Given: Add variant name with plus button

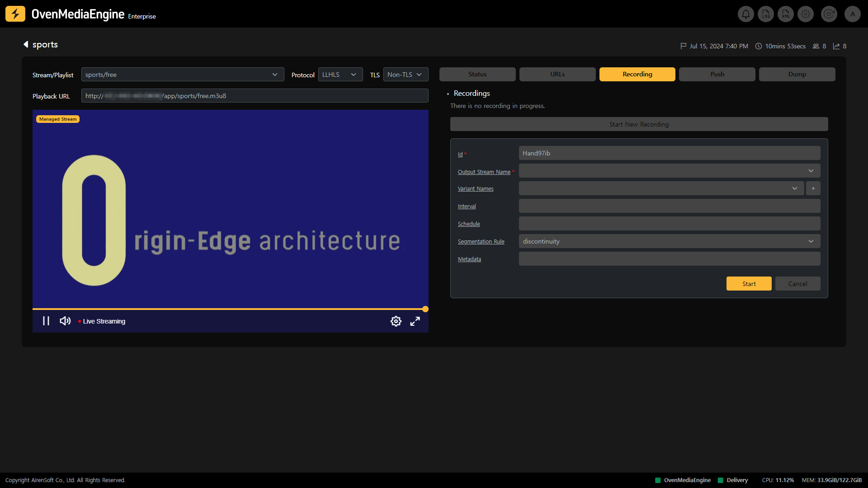Looking at the screenshot, I should click(813, 188).
